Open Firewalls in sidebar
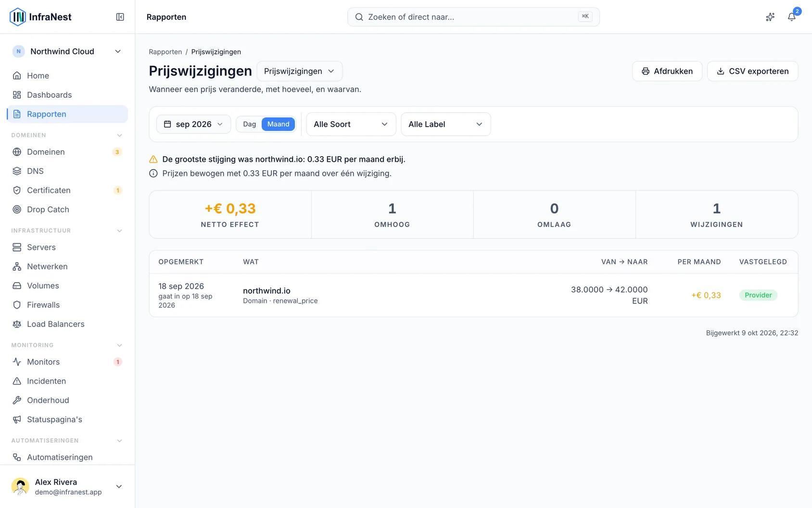This screenshot has width=812, height=508. point(67,305)
